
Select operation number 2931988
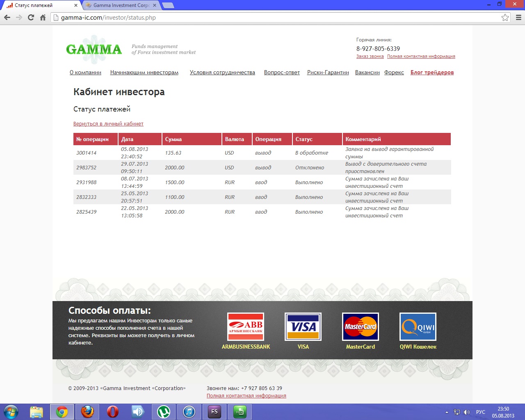87,183
